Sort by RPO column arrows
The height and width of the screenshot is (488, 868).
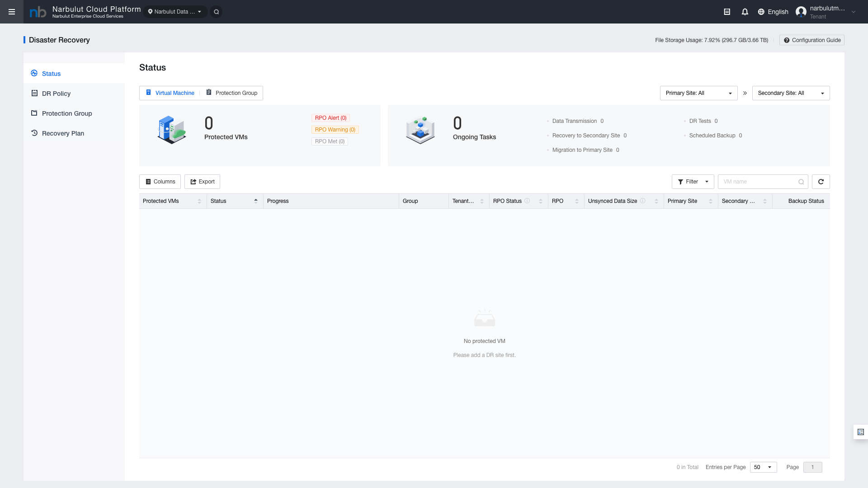click(x=577, y=201)
